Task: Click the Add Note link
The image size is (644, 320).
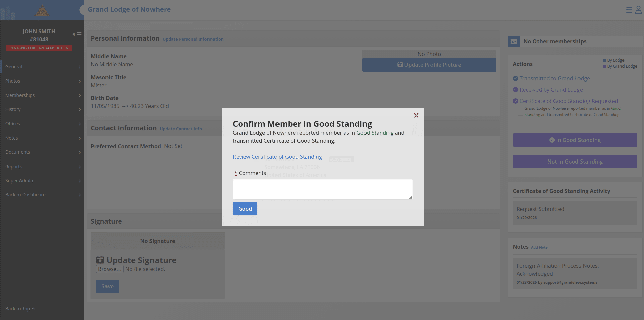Action: click(539, 247)
